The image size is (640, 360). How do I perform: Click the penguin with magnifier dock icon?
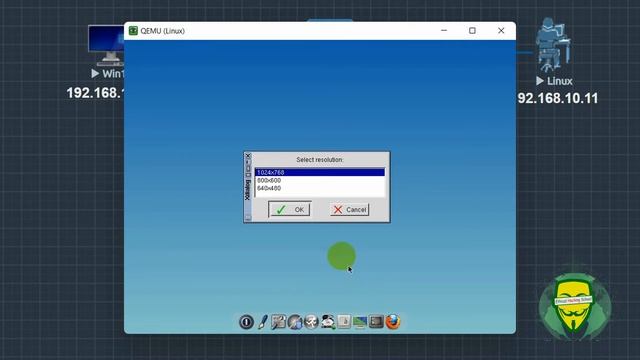(x=327, y=322)
